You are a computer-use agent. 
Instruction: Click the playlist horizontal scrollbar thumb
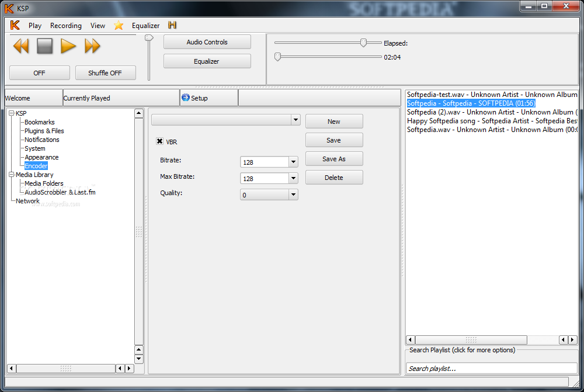[471, 339]
